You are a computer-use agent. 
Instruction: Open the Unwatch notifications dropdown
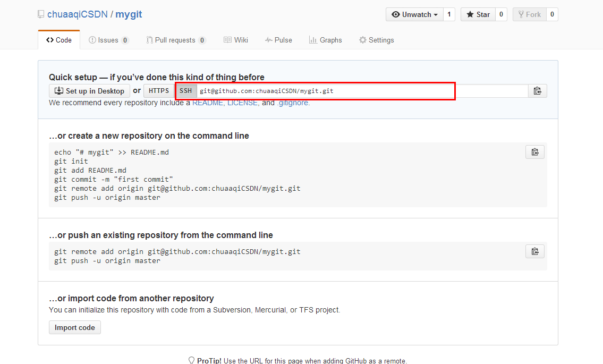pyautogui.click(x=414, y=15)
